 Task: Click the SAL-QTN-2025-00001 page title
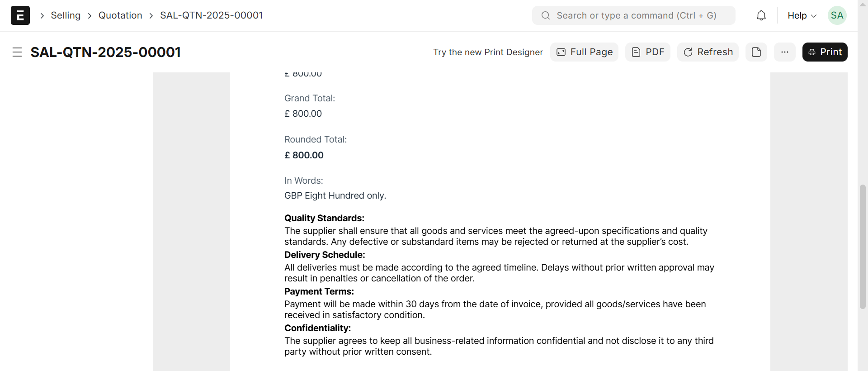pyautogui.click(x=106, y=52)
